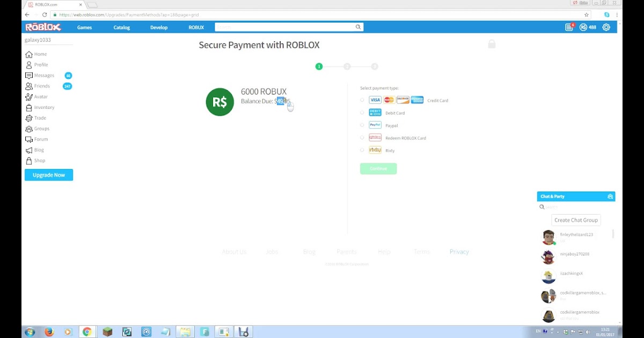This screenshot has height=338, width=644.
Task: Open the Privacy footer link
Action: (x=459, y=252)
